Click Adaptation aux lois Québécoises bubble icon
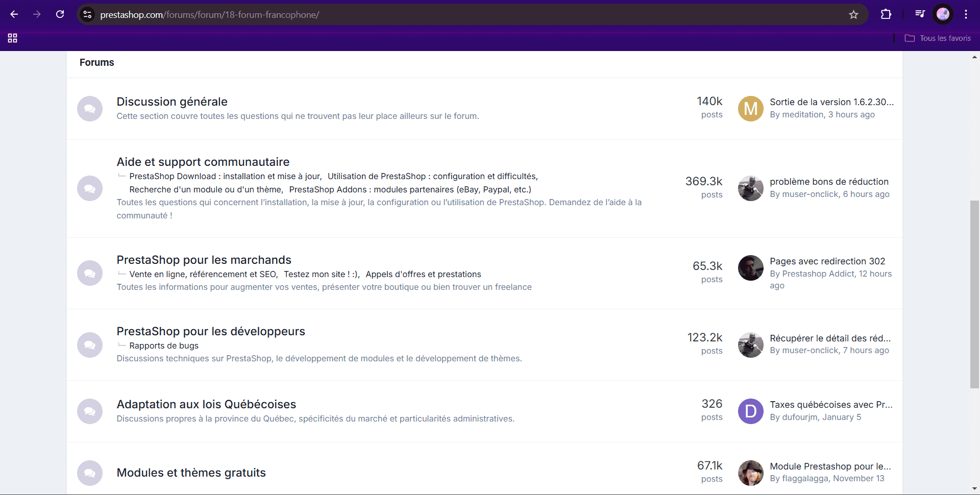980x495 pixels. tap(90, 411)
